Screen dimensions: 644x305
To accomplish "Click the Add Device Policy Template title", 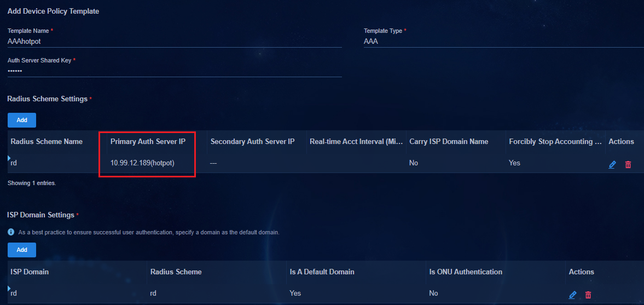I will tap(54, 11).
